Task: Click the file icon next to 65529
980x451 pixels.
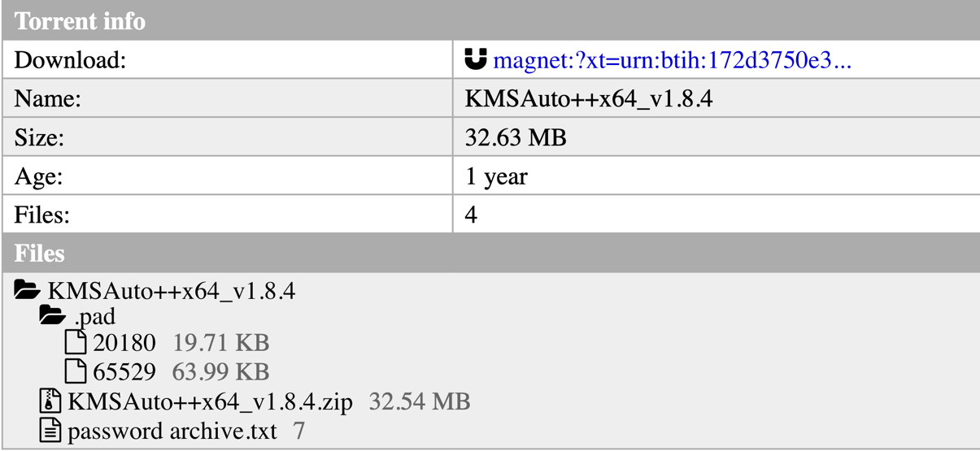Action: 76,371
